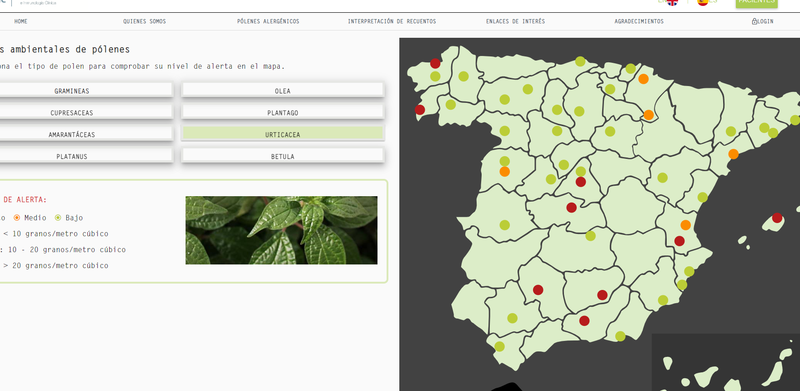Image resolution: width=800 pixels, height=391 pixels.
Task: Click the Canary Islands inset map
Action: pos(726,362)
